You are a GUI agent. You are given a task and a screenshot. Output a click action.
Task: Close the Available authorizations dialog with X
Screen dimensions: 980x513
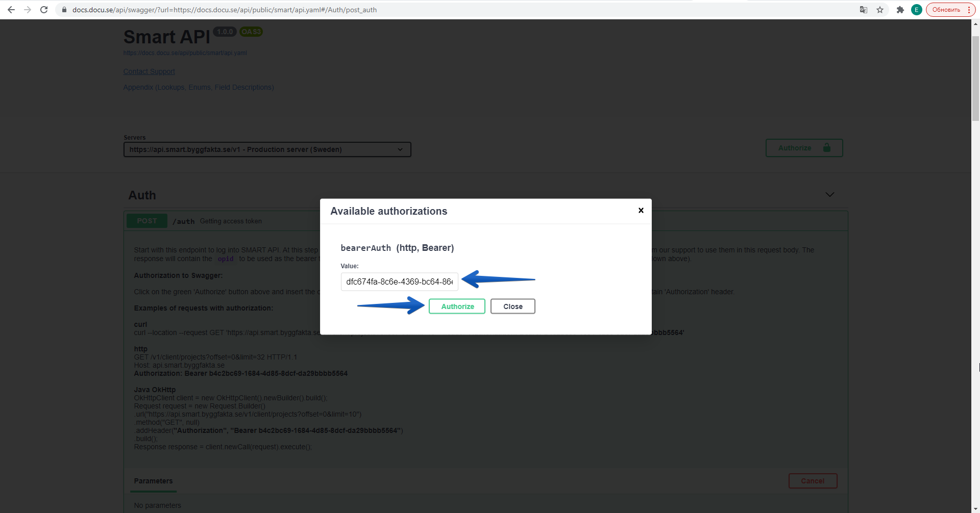pyautogui.click(x=641, y=210)
